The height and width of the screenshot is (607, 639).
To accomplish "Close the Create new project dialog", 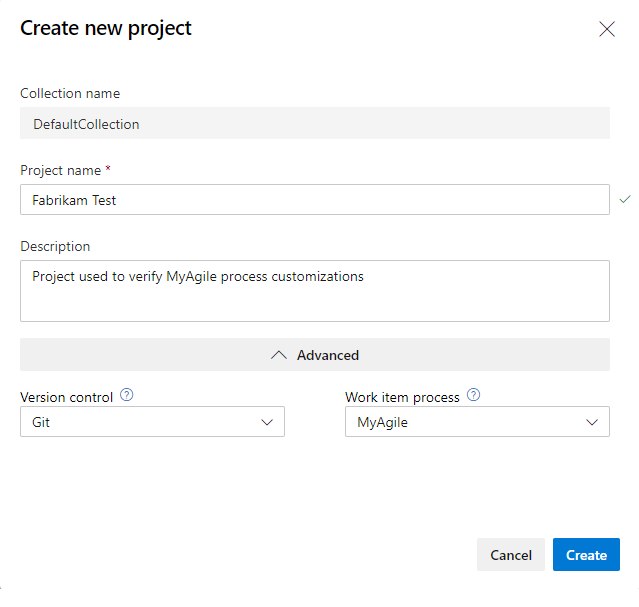I will [x=606, y=29].
